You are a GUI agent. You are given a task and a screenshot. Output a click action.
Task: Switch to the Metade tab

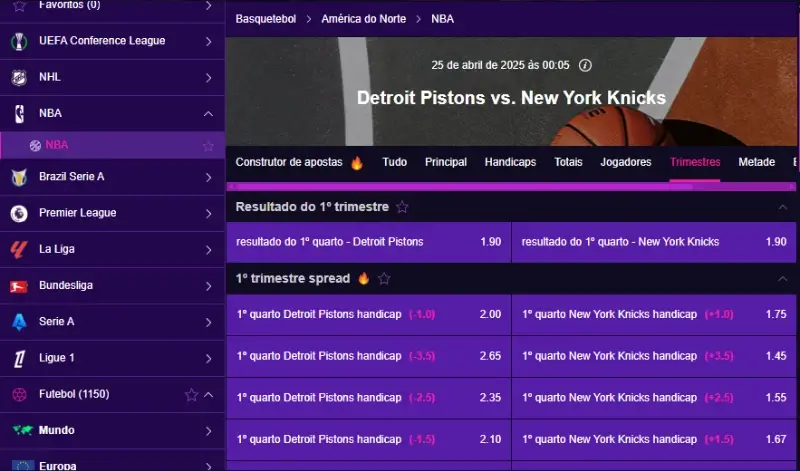click(x=757, y=162)
